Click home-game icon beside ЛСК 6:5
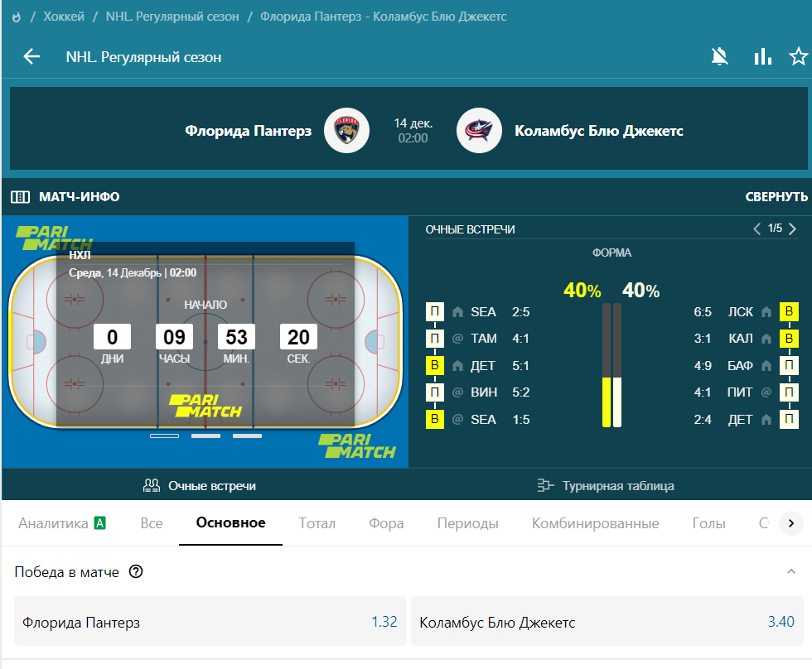This screenshot has height=669, width=812. tap(766, 311)
